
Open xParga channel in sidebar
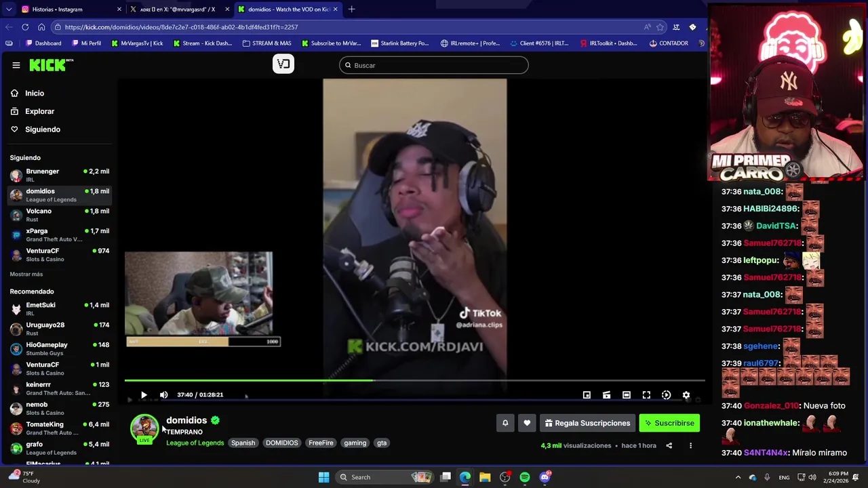60,235
